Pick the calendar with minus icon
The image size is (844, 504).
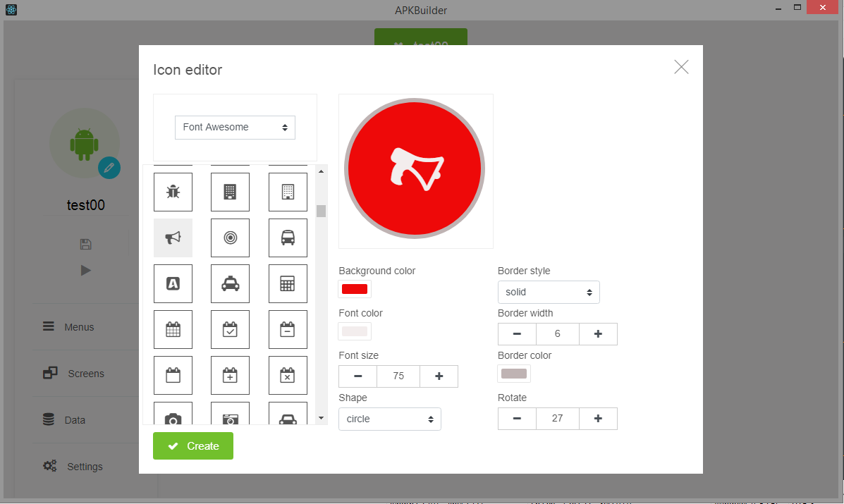pos(288,329)
